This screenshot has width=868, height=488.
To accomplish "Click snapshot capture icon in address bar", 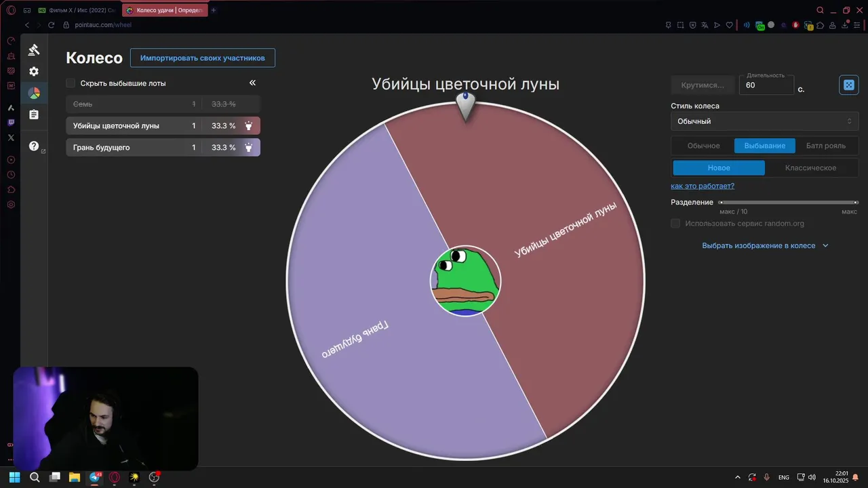I will 681,25.
